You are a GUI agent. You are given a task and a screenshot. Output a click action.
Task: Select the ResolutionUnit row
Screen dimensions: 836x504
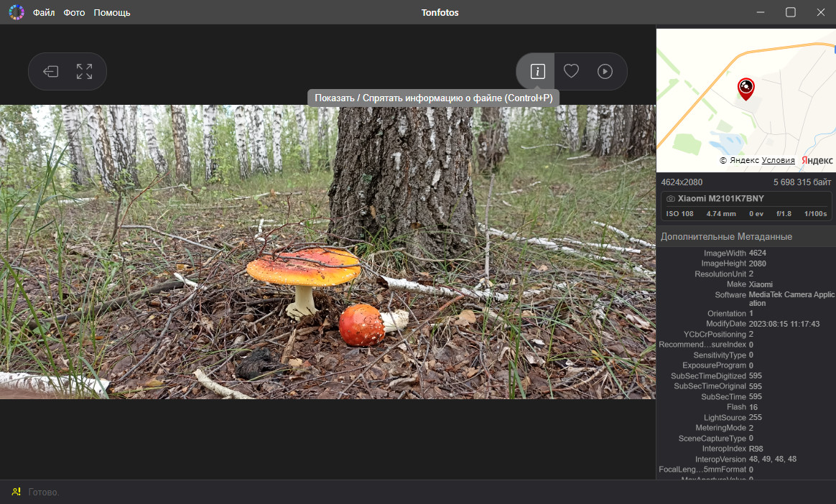(746, 274)
